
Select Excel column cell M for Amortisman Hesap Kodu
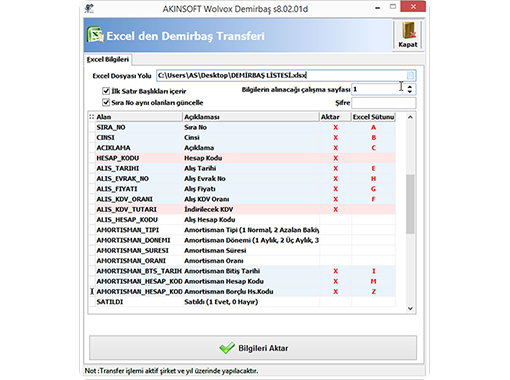pyautogui.click(x=373, y=281)
